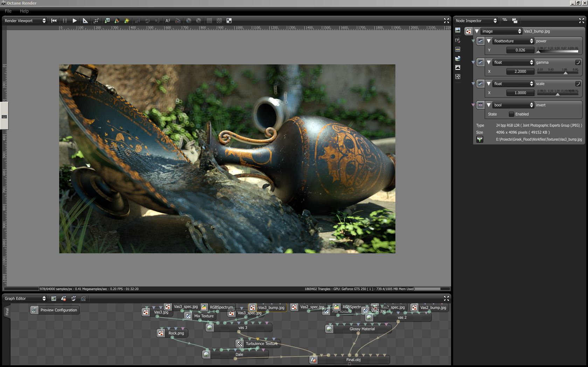Collapse the image node triangle for Vas3_bump.jpg
Viewport: 588px width, 367px height.
pos(477,31)
